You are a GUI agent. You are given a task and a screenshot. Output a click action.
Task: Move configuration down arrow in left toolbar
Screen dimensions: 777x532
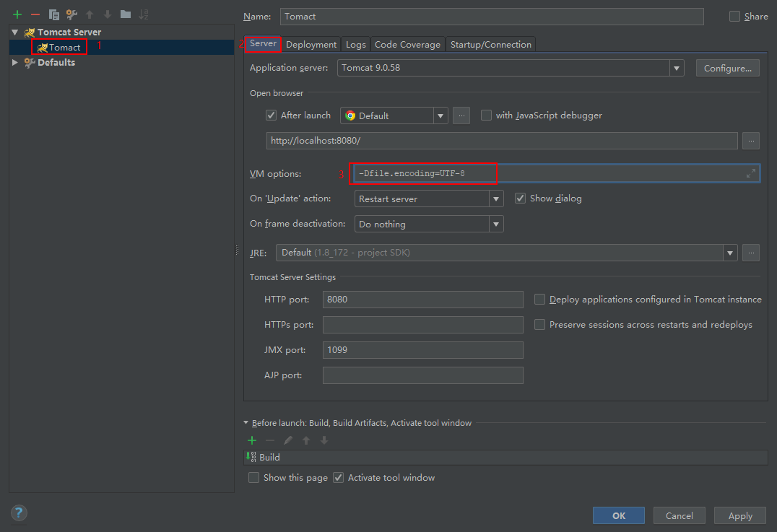[108, 14]
